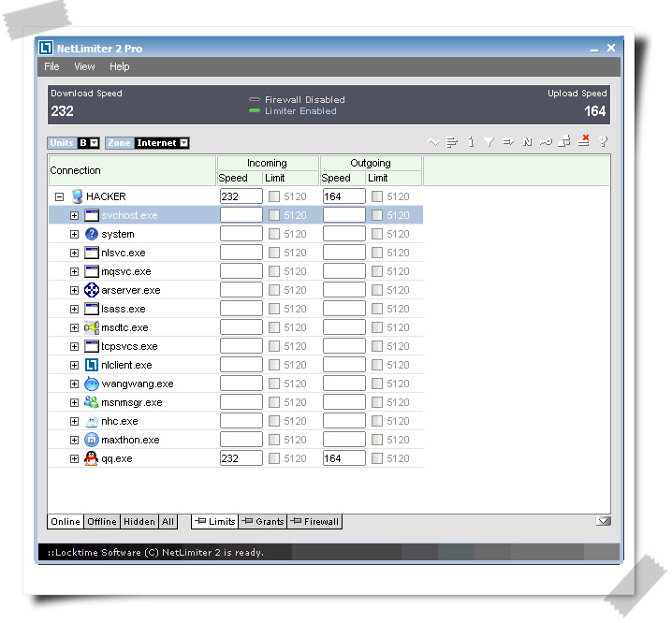Enable HACKER outgoing limit checkbox
Image resolution: width=672 pixels, height=623 pixels.
377,196
